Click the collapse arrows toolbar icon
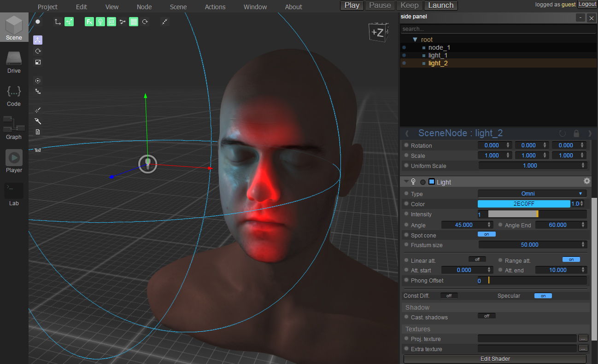The image size is (598, 364). pos(164,22)
